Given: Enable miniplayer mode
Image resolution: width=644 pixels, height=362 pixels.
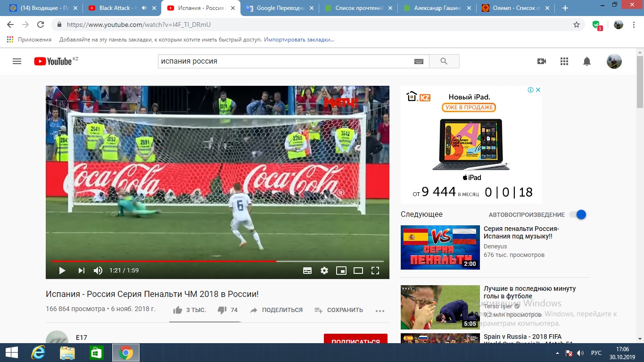Looking at the screenshot, I should coord(341,271).
